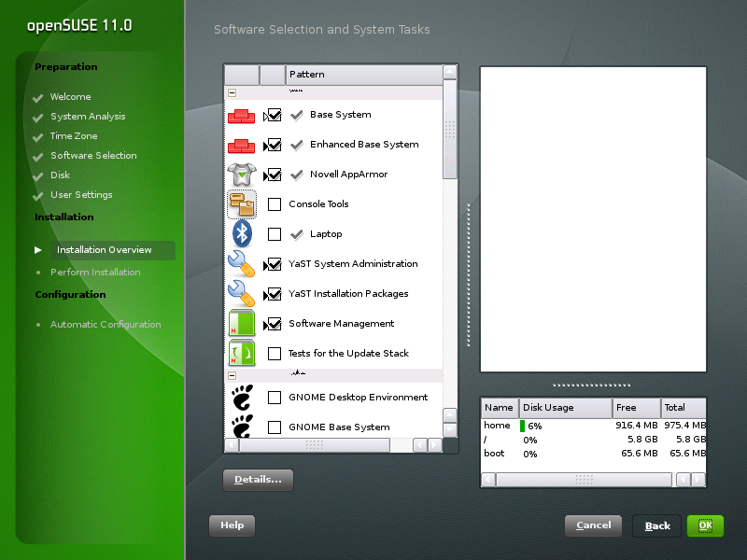Click the Automatic Configuration step in sidebar
Screen dimensions: 747x560
coord(106,325)
